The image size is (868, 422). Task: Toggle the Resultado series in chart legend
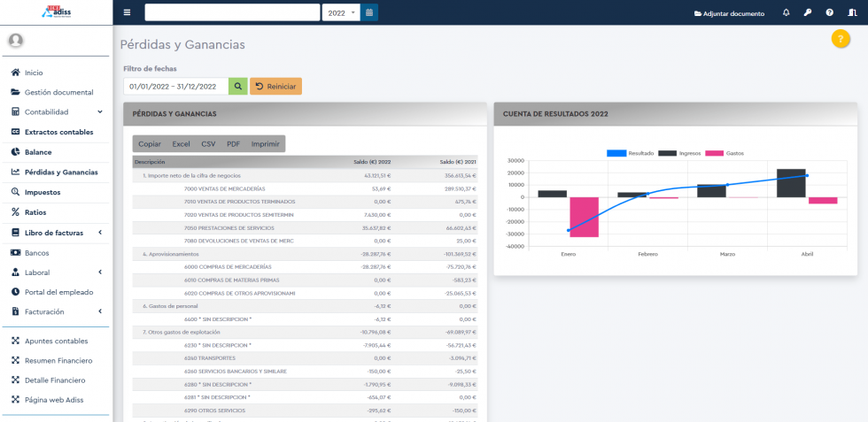630,153
